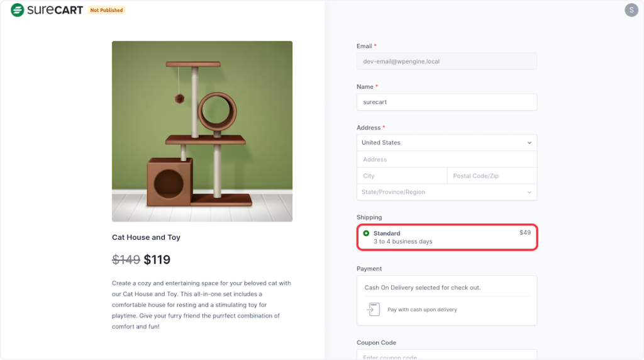
Task: Open the United States country dropdown
Action: [447, 143]
